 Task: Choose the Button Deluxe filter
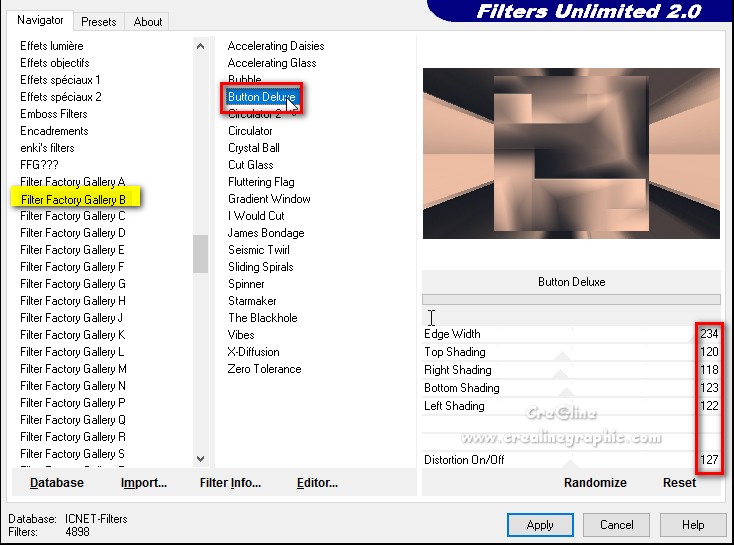click(261, 97)
